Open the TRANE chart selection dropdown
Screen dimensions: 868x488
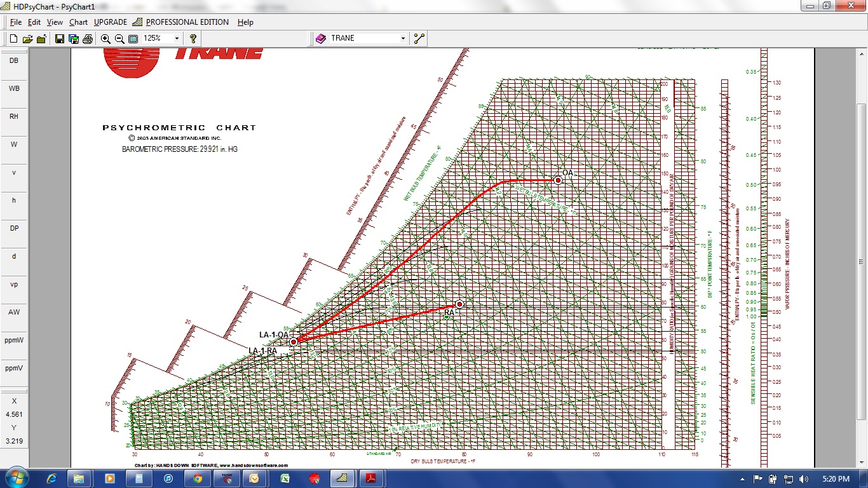coord(403,38)
